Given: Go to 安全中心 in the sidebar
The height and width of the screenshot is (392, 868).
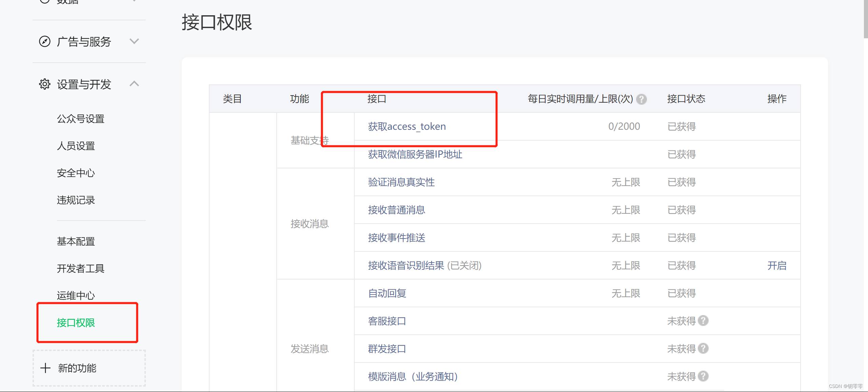Looking at the screenshot, I should point(76,173).
